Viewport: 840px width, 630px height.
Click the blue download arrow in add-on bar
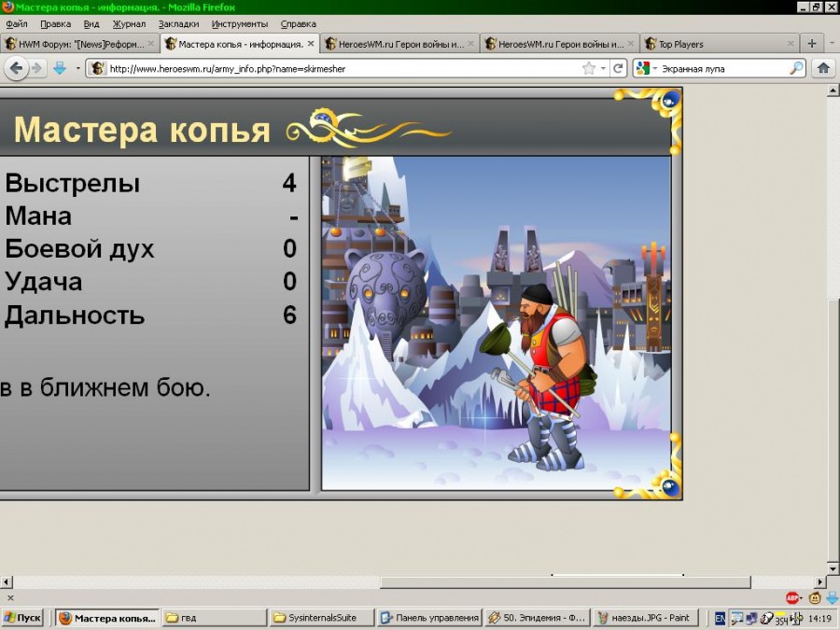pyautogui.click(x=833, y=597)
